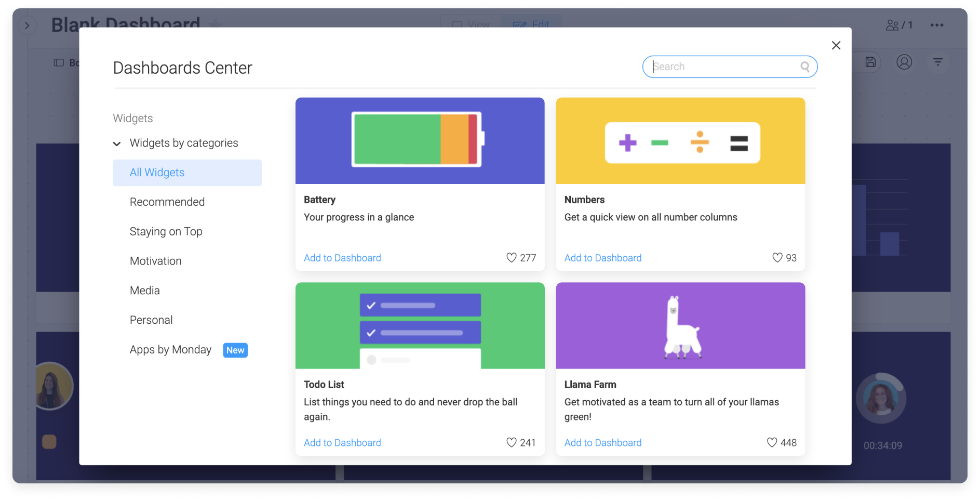
Task: Open the Personal category
Action: 151,320
